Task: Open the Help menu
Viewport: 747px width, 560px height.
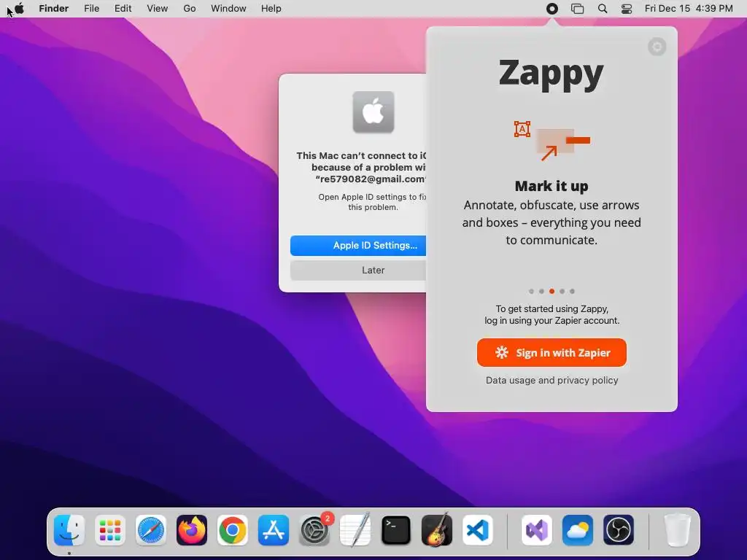Action: [x=271, y=9]
